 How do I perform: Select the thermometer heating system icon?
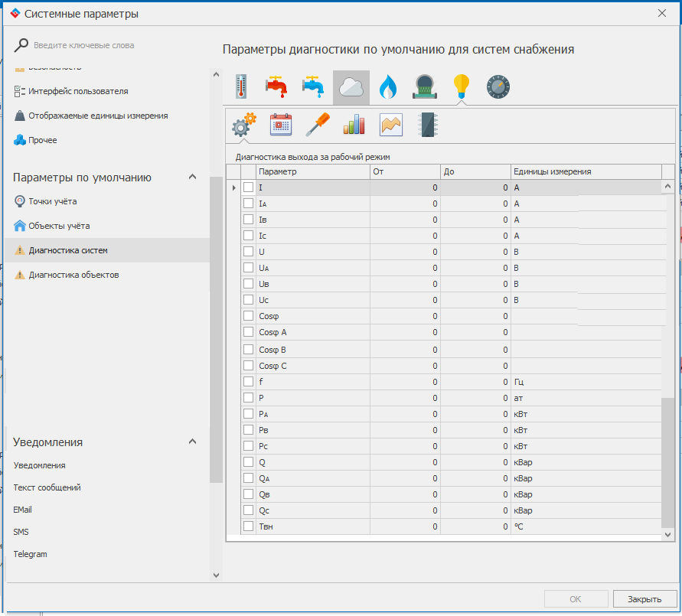pos(241,87)
